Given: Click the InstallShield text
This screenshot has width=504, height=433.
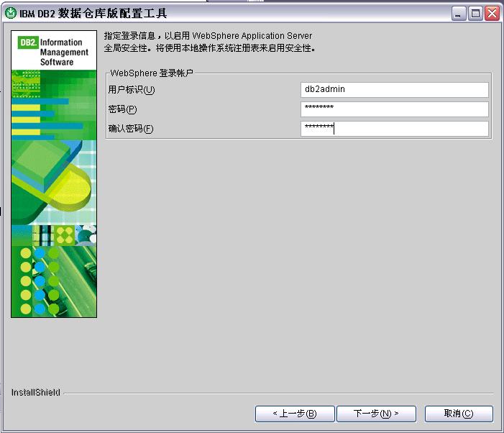Looking at the screenshot, I should [x=36, y=393].
